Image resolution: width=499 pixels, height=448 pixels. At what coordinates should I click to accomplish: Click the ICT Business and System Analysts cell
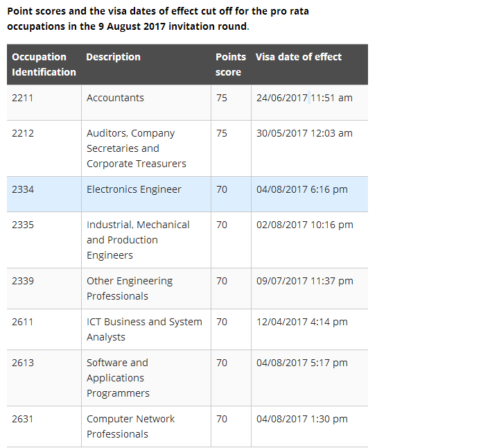(143, 329)
